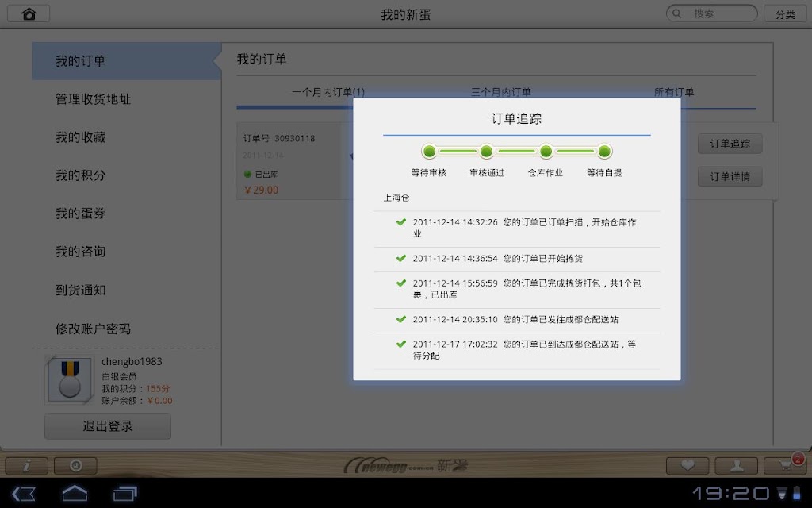Click the 20:35:10 tracking entry
This screenshot has width=812, height=508.
pyautogui.click(x=517, y=320)
